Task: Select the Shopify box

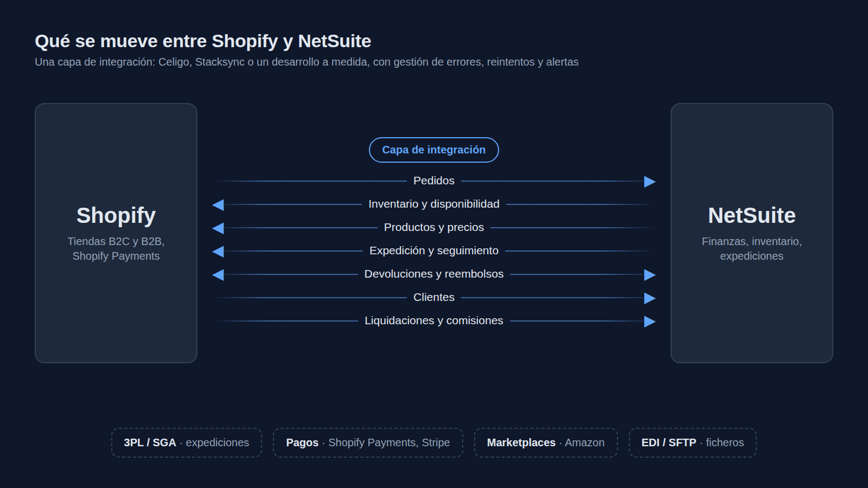Action: click(x=116, y=233)
